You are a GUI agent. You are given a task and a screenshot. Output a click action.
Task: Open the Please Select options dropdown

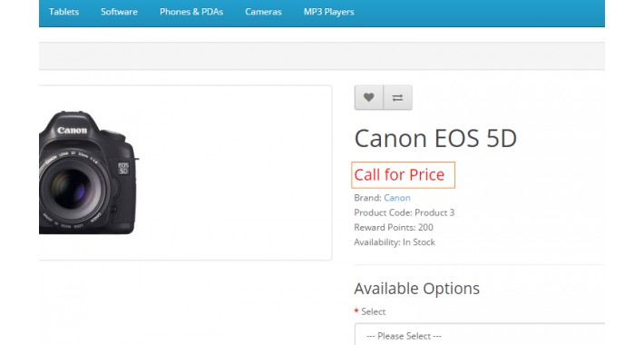480,335
